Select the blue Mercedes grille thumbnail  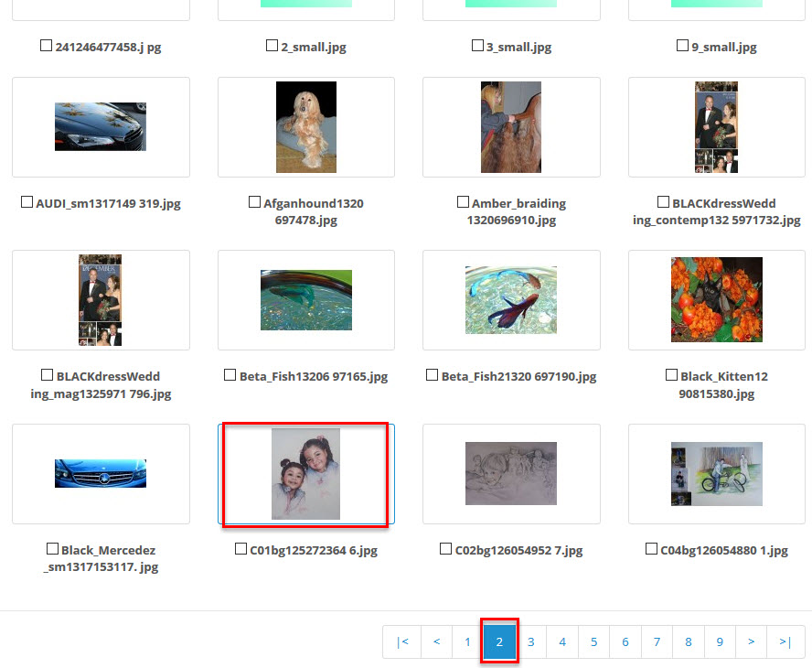pos(101,474)
